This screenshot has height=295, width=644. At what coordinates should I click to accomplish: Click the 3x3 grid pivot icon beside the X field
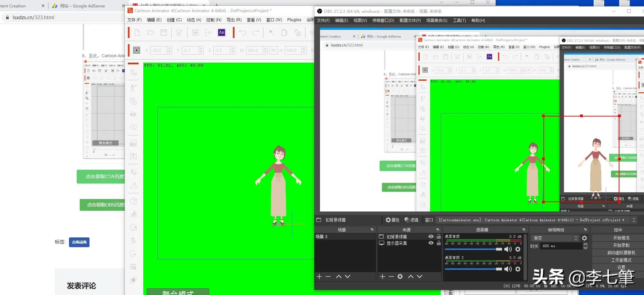point(137,50)
